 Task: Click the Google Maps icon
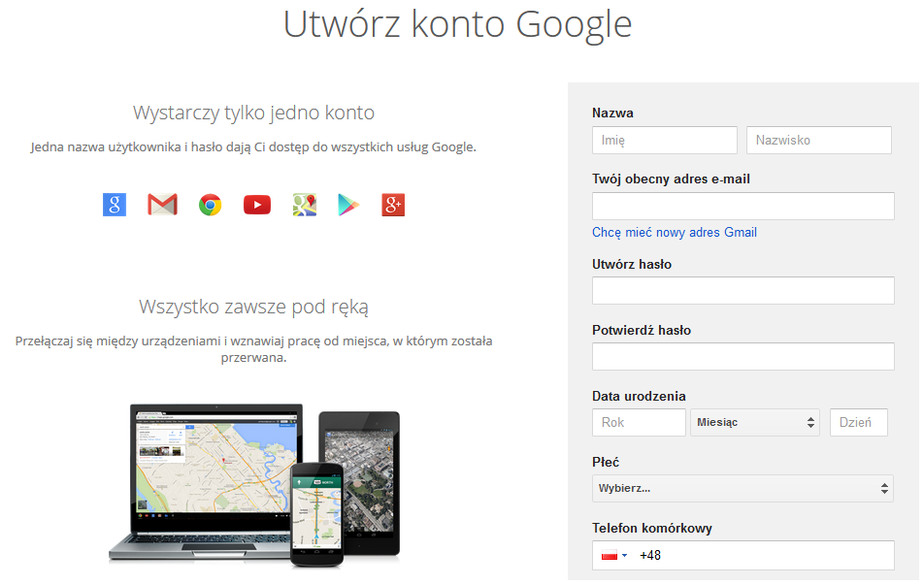coord(305,205)
